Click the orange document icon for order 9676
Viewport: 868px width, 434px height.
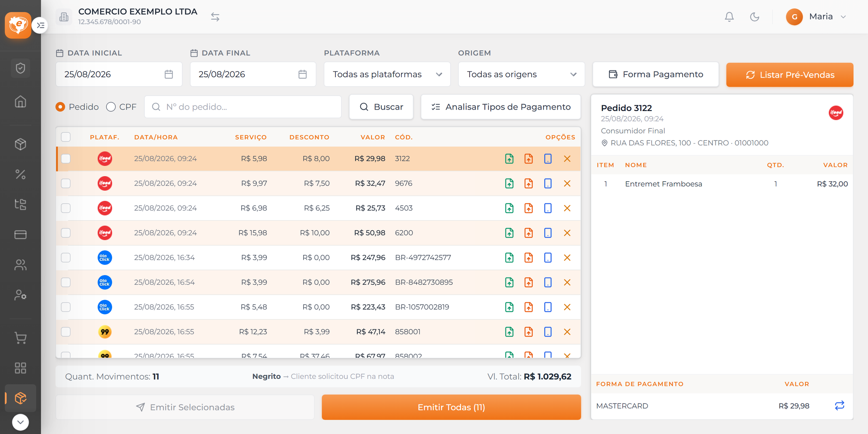coord(528,183)
